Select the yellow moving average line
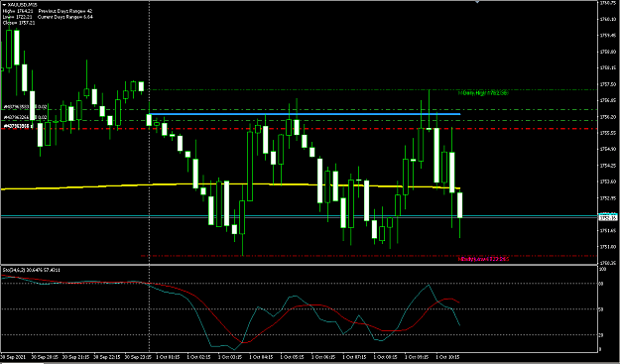 pyautogui.click(x=229, y=184)
